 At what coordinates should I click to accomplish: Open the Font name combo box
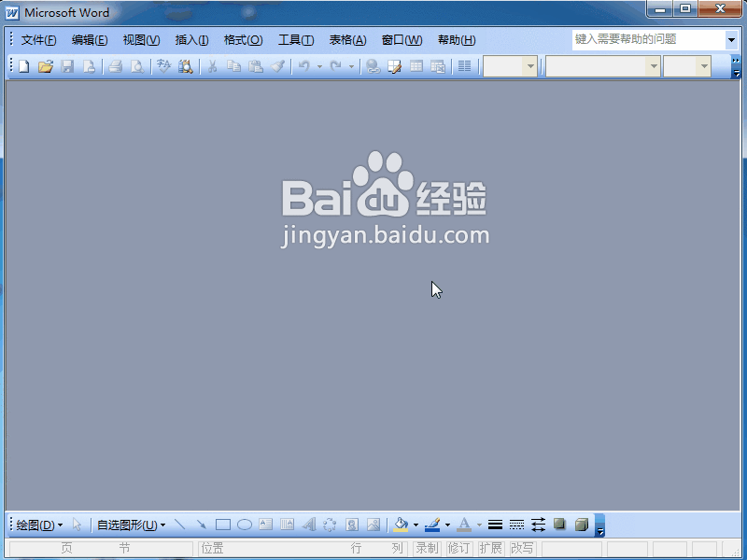(x=602, y=66)
